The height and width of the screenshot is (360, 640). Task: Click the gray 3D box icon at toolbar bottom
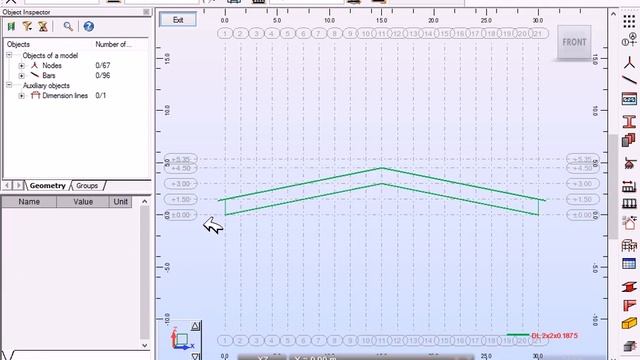tap(629, 346)
